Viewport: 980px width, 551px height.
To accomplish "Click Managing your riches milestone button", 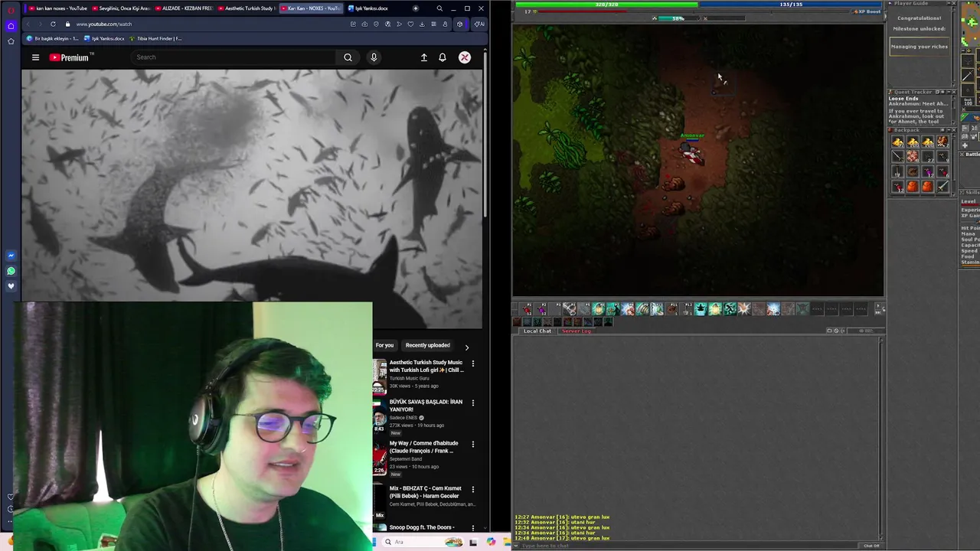I will coord(920,47).
